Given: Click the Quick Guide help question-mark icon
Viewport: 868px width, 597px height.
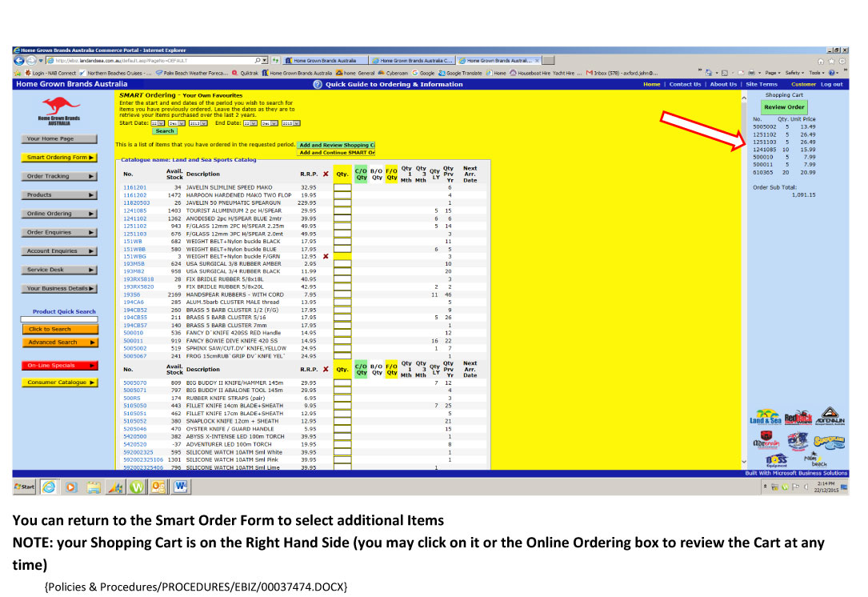Looking at the screenshot, I should point(318,84).
